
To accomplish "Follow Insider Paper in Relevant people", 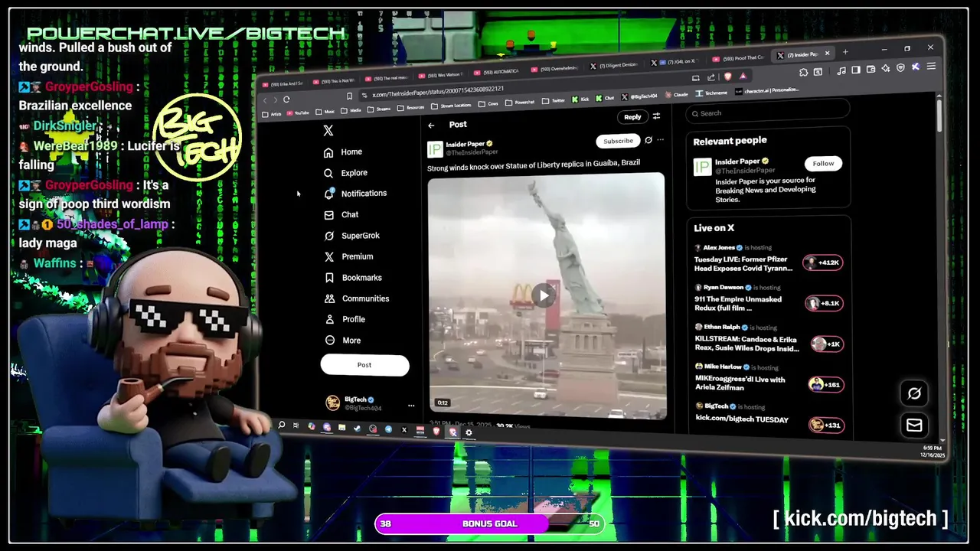I will coord(823,164).
